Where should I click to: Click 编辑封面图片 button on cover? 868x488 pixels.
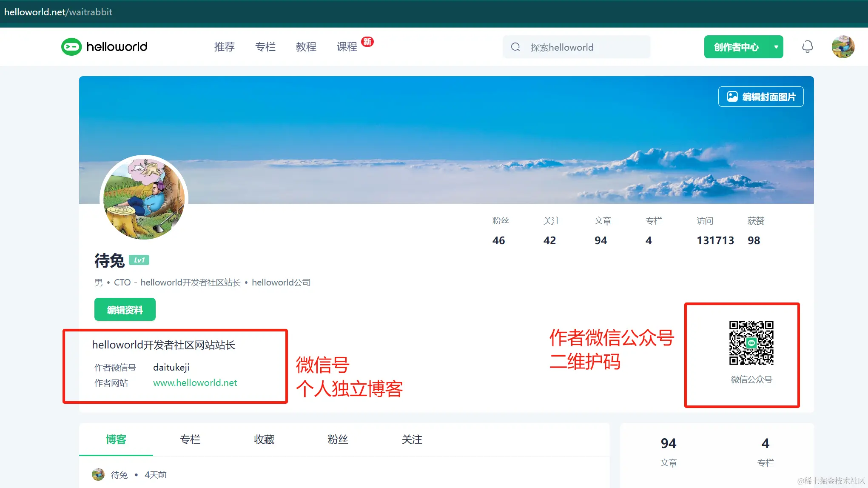(761, 97)
